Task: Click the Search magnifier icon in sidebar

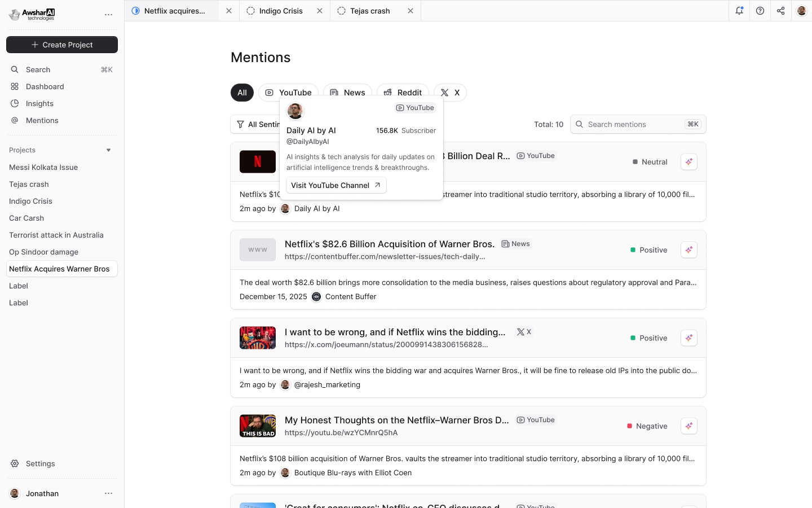Action: click(x=15, y=69)
